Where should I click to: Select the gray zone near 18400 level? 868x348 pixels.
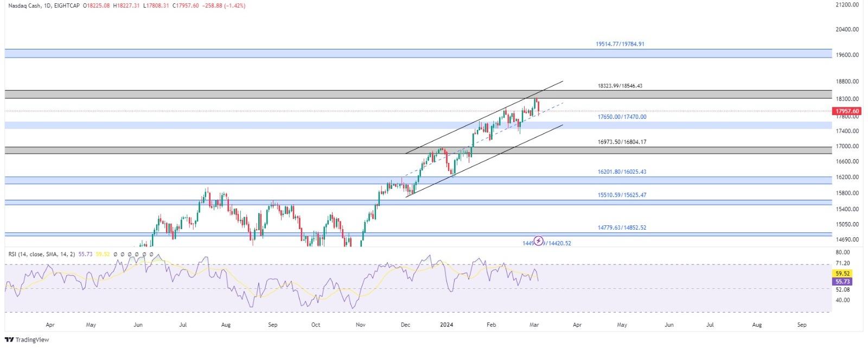(x=418, y=94)
